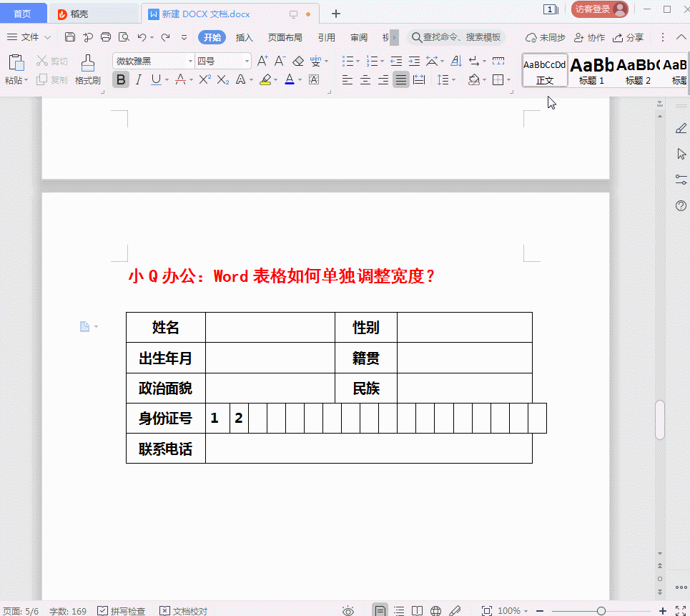The image size is (690, 616).
Task: Open the Page Layout tab
Action: pyautogui.click(x=285, y=37)
